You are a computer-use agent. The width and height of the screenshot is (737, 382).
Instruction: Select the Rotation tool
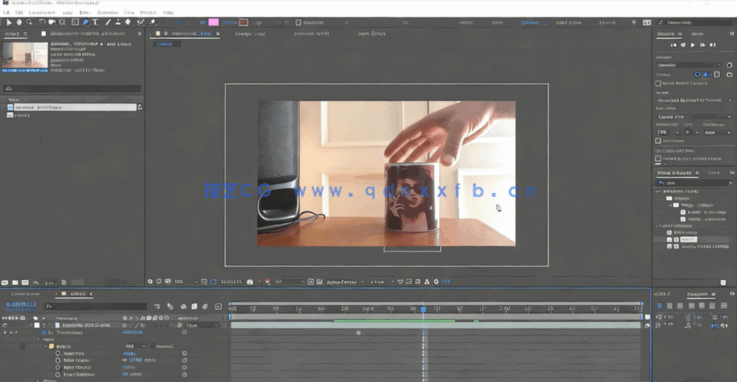42,22
